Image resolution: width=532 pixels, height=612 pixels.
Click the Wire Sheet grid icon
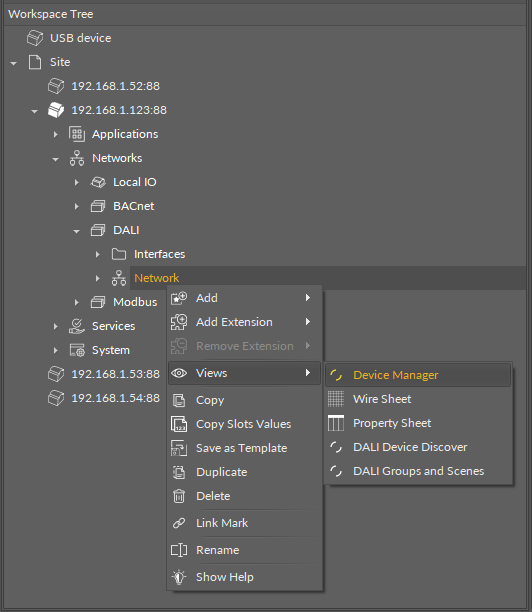point(336,399)
